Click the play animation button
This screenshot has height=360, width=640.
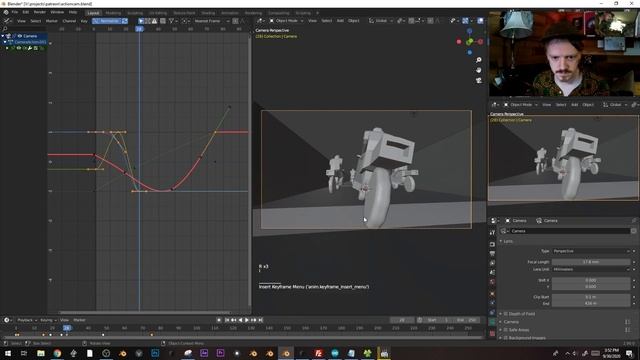pos(247,320)
